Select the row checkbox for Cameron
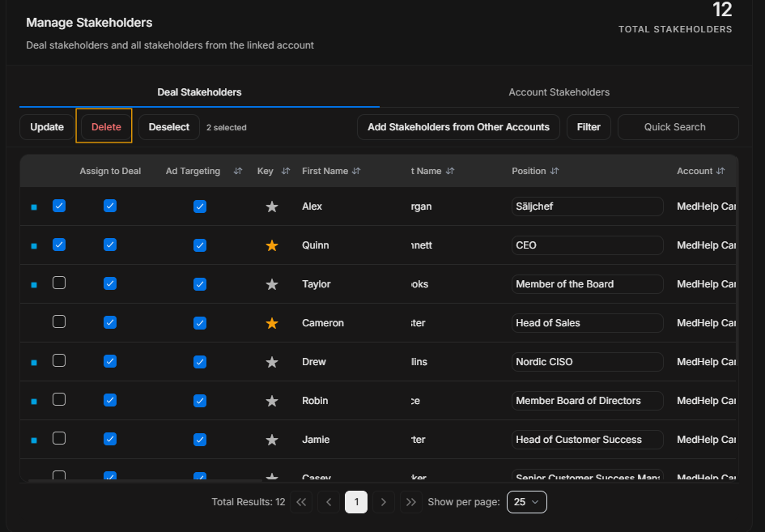Image resolution: width=765 pixels, height=532 pixels. click(59, 321)
